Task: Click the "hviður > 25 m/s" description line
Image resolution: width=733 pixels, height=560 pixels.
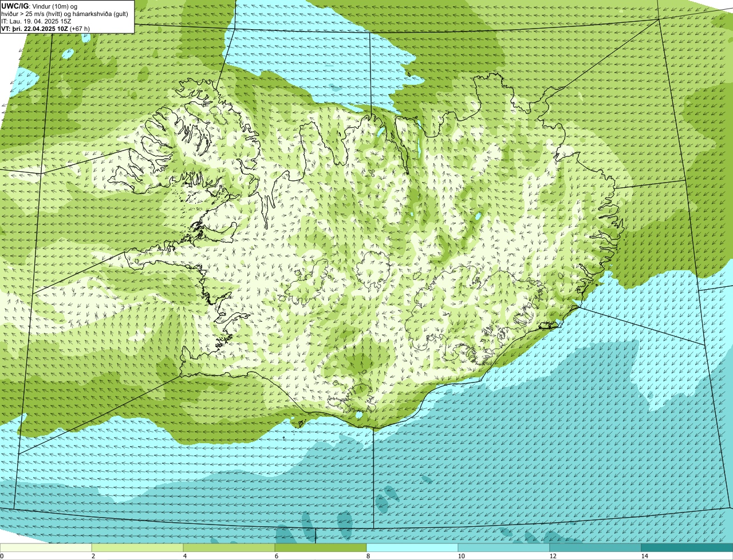Action: point(65,14)
